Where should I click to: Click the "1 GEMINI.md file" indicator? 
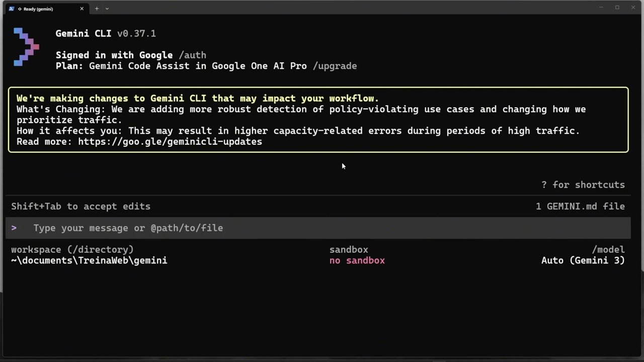pyautogui.click(x=580, y=206)
